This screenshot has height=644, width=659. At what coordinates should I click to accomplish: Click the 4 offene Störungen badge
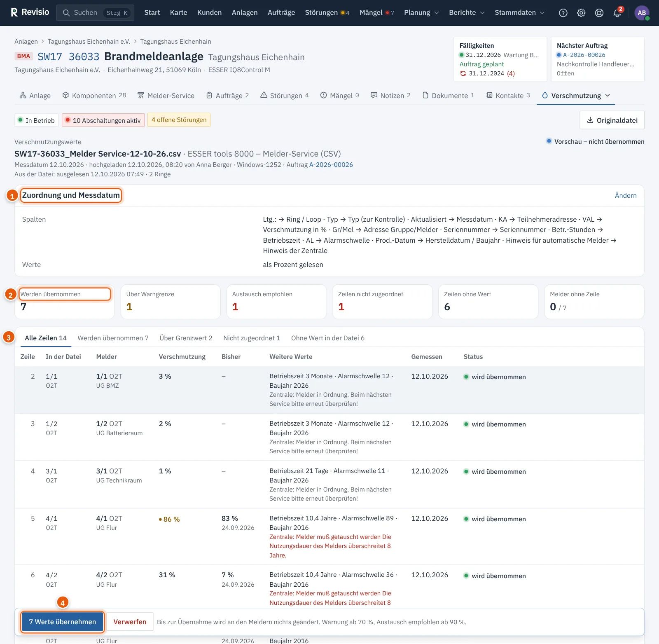coord(179,120)
